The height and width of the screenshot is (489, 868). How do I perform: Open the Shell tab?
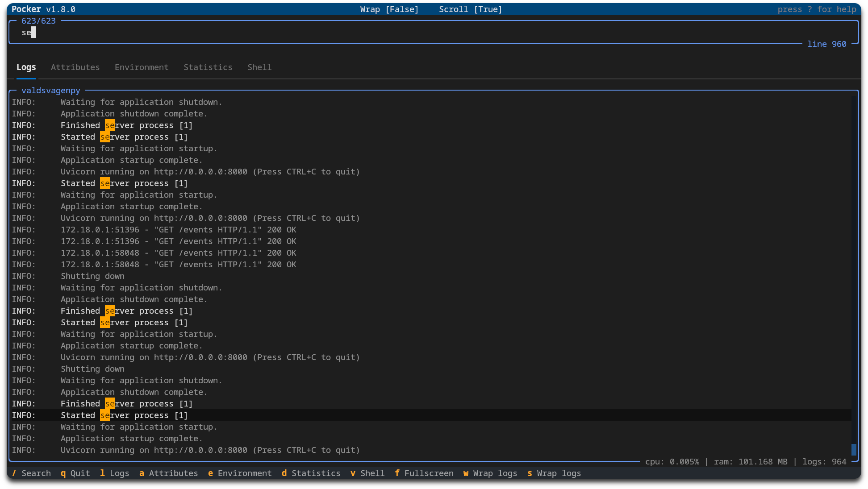[x=259, y=67]
